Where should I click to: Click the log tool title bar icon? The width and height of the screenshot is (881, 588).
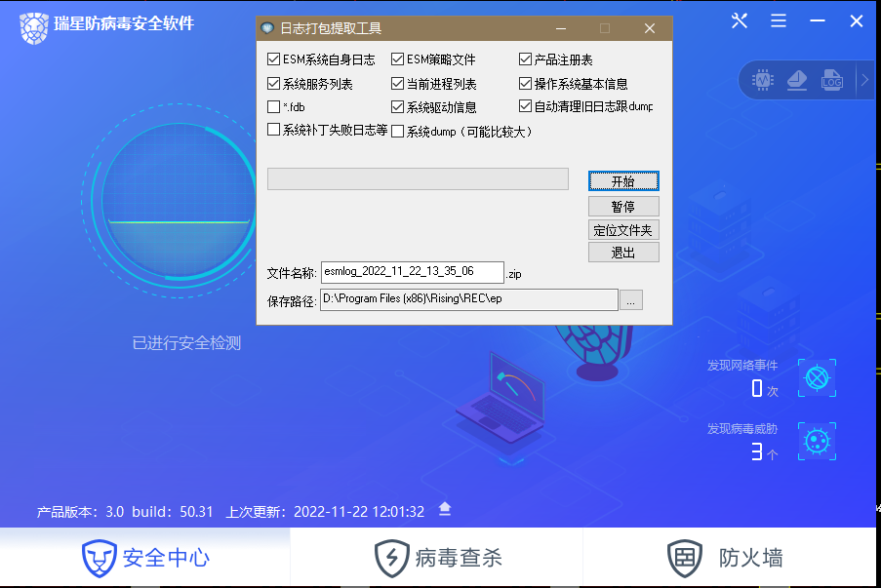point(267,27)
